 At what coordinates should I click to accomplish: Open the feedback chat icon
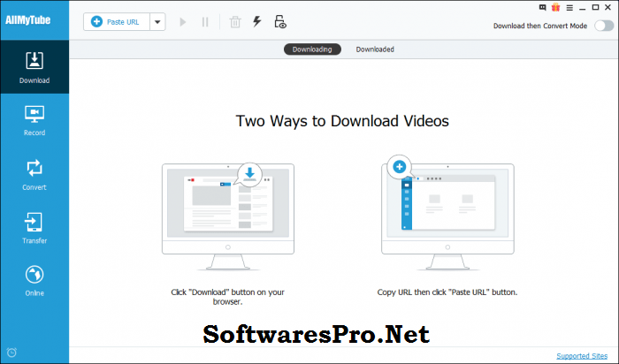coord(542,7)
